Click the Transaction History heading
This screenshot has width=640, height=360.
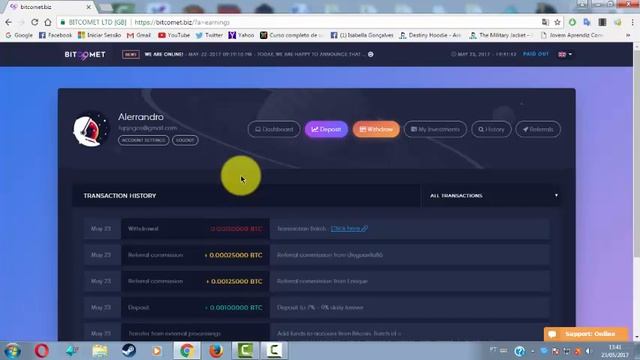(x=120, y=196)
